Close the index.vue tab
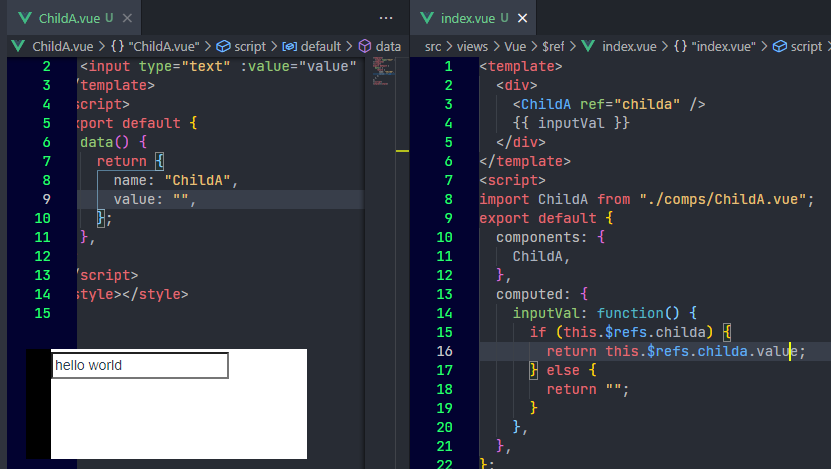The height and width of the screenshot is (469, 831). click(523, 18)
